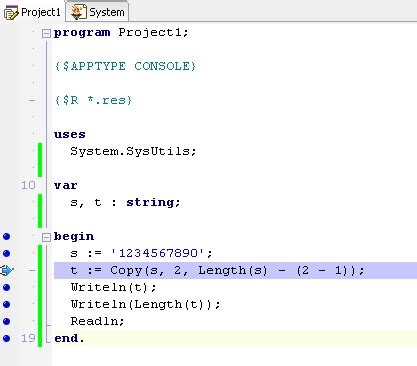Click the 'uses' keyword
Viewport: 417px width, 366px height.
click(70, 135)
